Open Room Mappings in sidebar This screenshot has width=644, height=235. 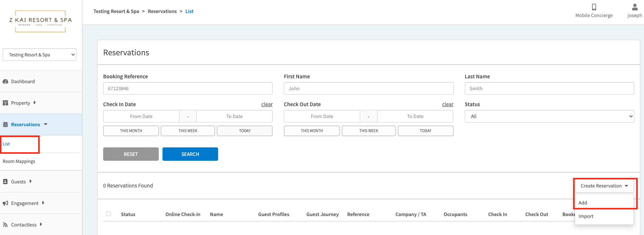[19, 161]
